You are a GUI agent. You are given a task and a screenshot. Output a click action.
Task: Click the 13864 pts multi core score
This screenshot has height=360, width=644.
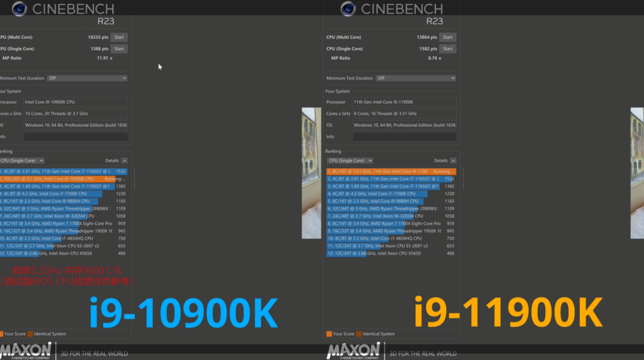[x=427, y=37]
